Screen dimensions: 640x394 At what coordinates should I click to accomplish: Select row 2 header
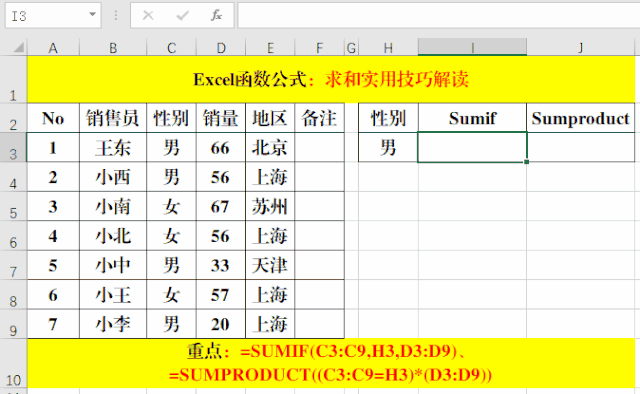(x=13, y=118)
